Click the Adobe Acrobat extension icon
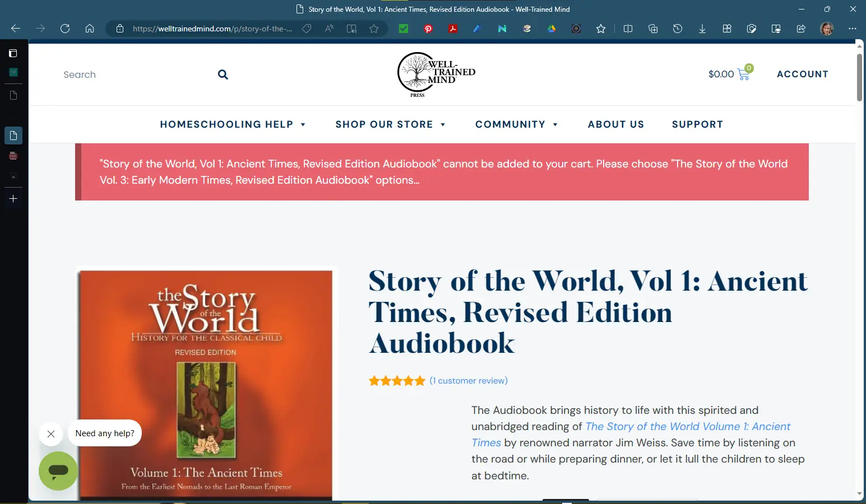This screenshot has width=866, height=504. pyautogui.click(x=453, y=29)
